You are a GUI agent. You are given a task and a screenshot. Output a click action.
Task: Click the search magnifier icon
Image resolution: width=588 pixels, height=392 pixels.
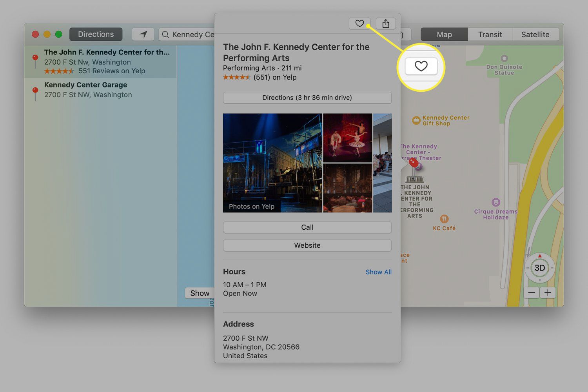pos(166,34)
